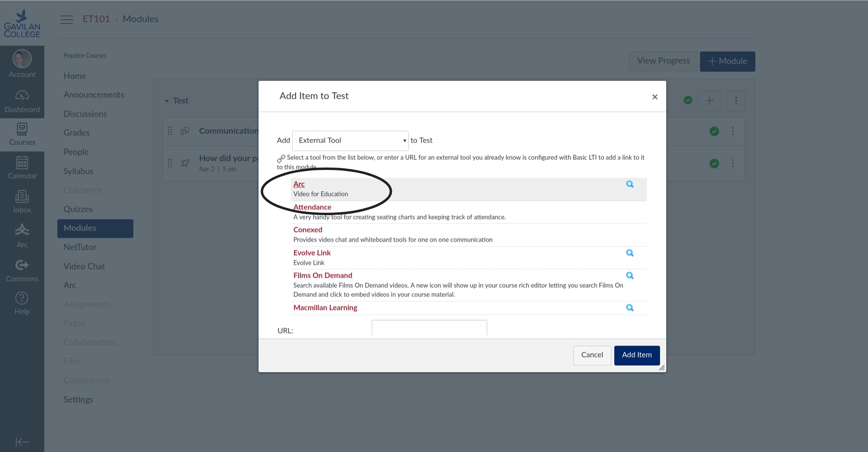This screenshot has width=868, height=452.
Task: Click into the URL text field
Action: tap(429, 328)
